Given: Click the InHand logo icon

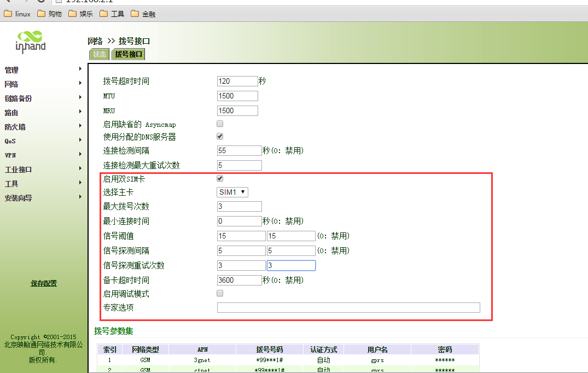Looking at the screenshot, I should 31,41.
